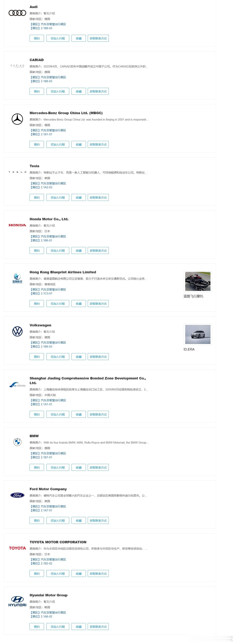Click the BMW roundel logo
The height and width of the screenshot is (644, 235).
[x=17, y=442]
